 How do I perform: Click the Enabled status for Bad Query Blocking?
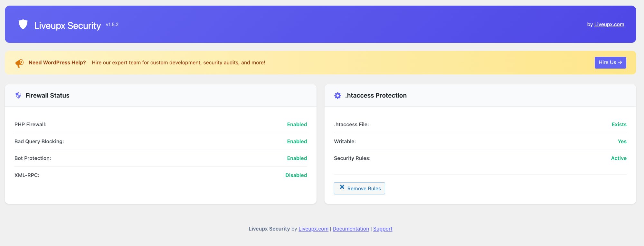click(297, 141)
